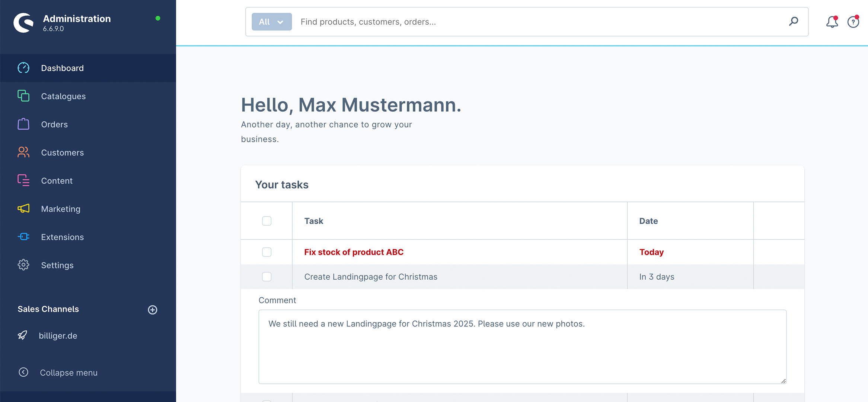Open the notifications bell
This screenshot has width=868, height=402.
[832, 22]
